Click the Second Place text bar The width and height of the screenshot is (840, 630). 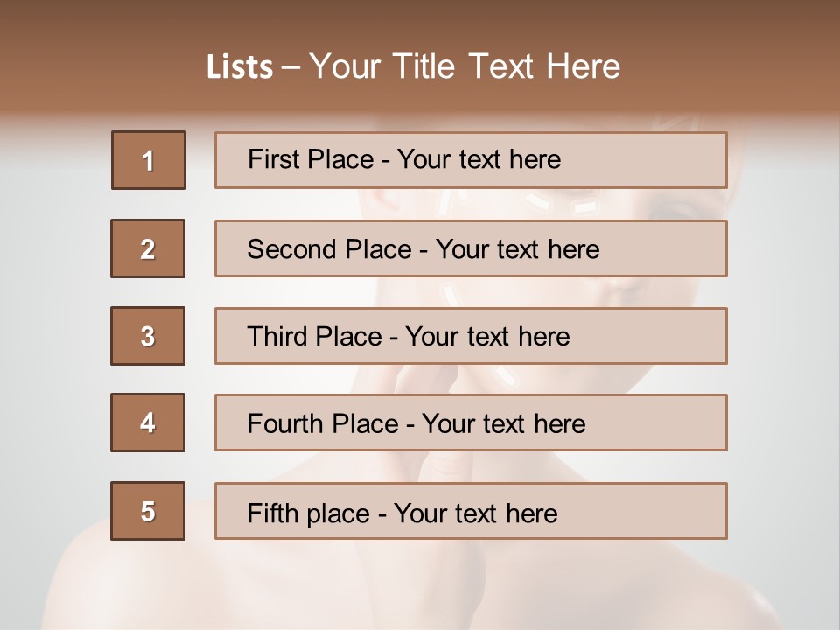[471, 248]
